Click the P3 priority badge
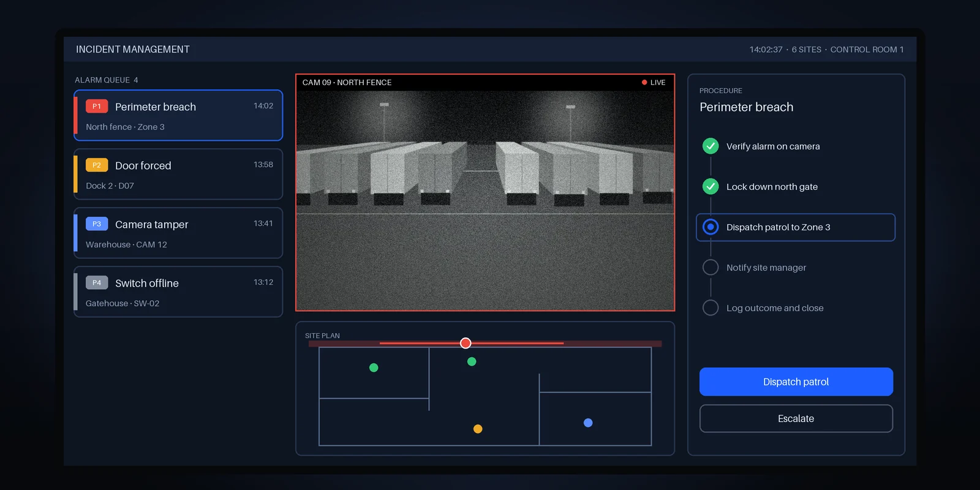This screenshot has height=490, width=980. tap(97, 224)
